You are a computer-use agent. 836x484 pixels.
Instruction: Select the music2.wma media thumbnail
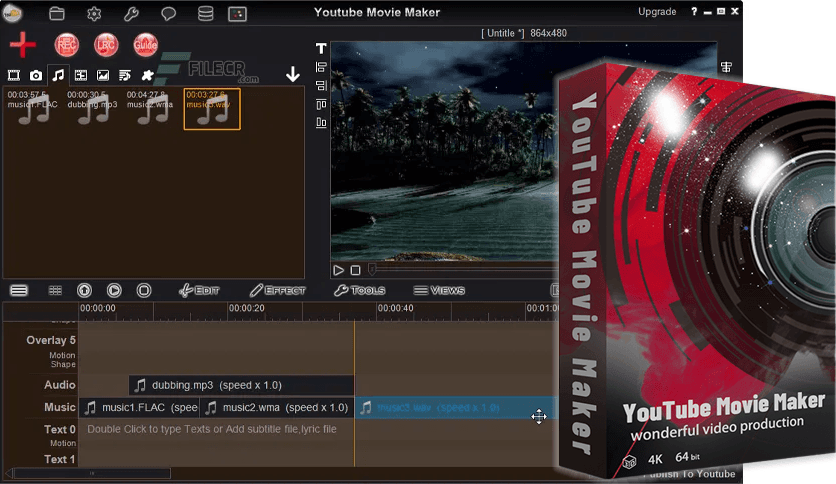pos(151,108)
